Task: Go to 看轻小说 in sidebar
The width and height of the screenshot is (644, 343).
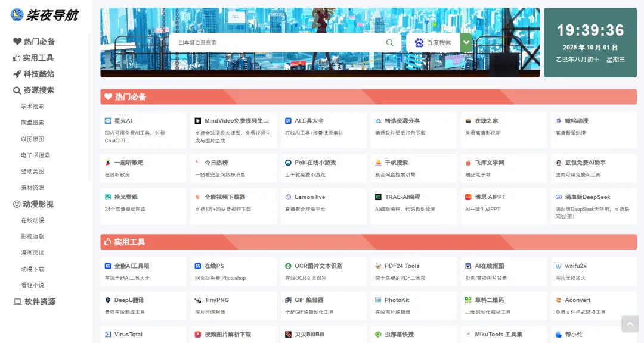Action: pos(32,285)
